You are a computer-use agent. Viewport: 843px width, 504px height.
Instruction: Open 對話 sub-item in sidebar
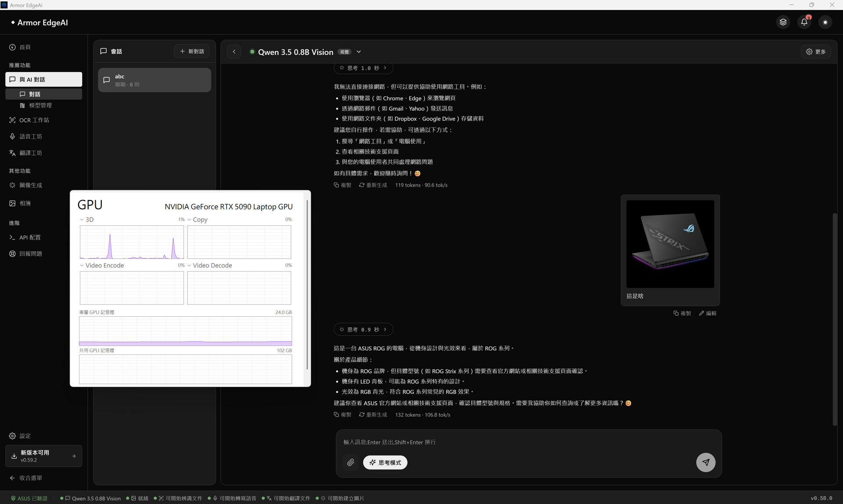coord(44,94)
